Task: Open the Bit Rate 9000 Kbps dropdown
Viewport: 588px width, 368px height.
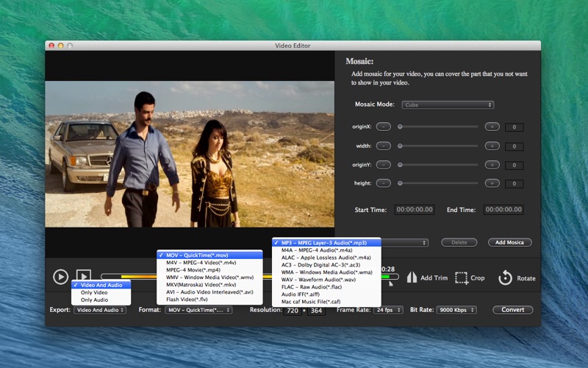Action: click(x=456, y=310)
